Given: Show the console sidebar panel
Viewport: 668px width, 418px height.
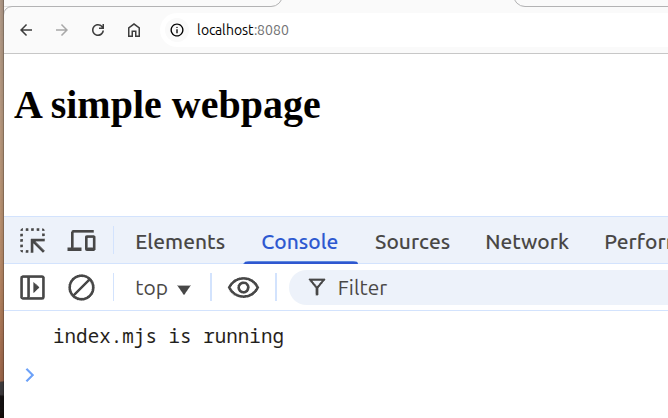Looking at the screenshot, I should pos(33,288).
